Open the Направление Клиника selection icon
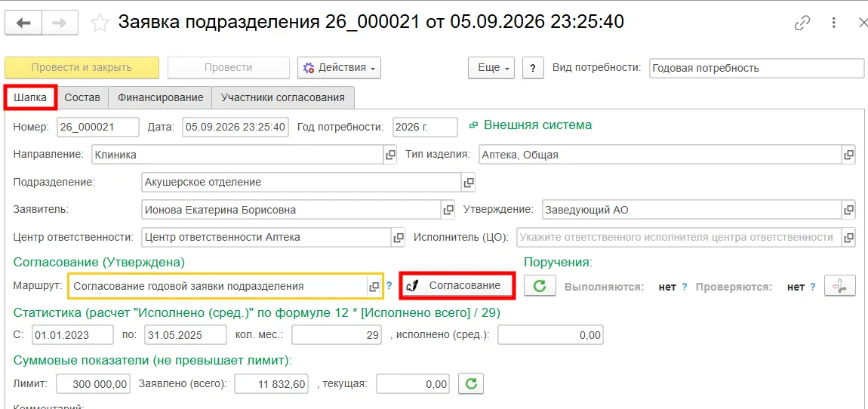Image resolution: width=868 pixels, height=409 pixels. 390,155
